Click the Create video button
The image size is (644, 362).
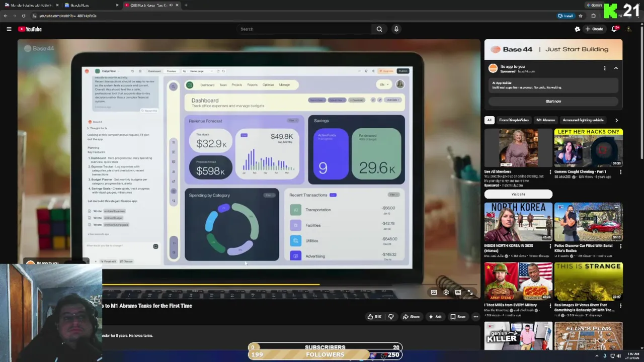[594, 29]
